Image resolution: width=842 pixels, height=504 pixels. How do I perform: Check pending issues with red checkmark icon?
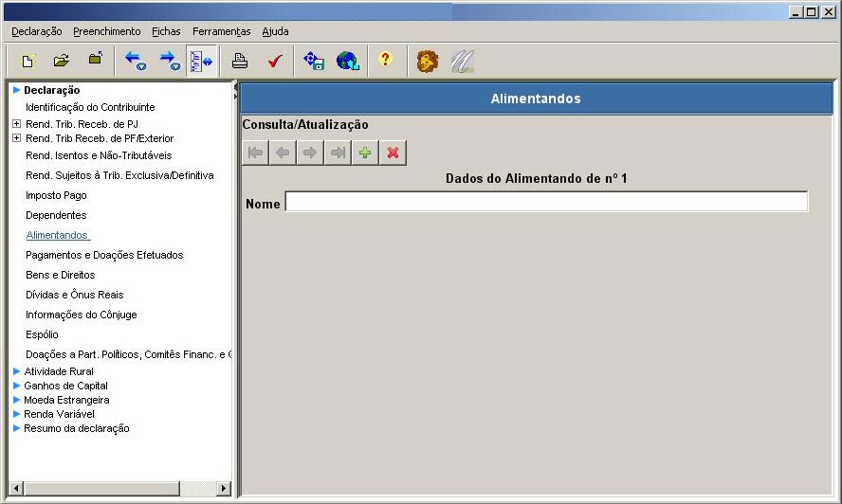coord(274,61)
